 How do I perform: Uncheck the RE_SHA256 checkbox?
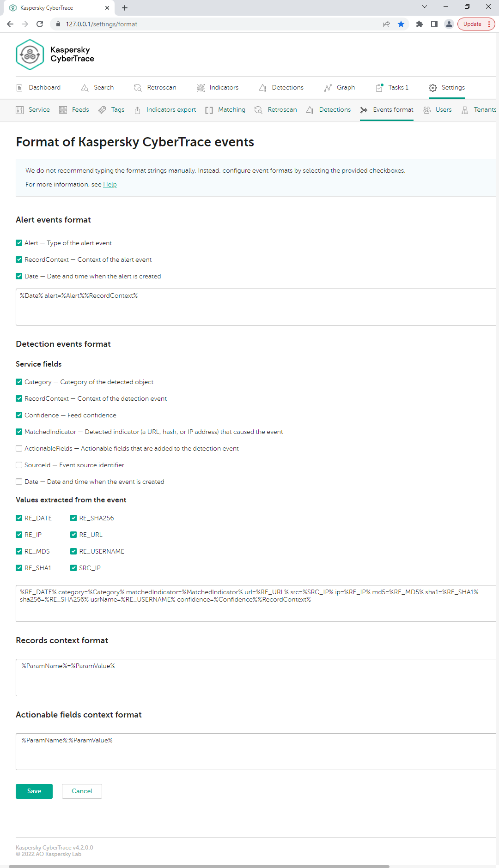(73, 518)
